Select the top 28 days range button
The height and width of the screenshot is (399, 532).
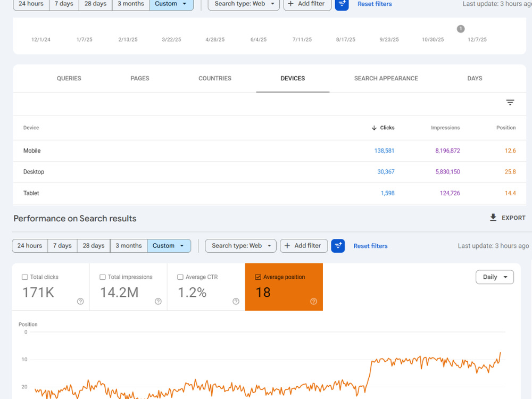95,4
